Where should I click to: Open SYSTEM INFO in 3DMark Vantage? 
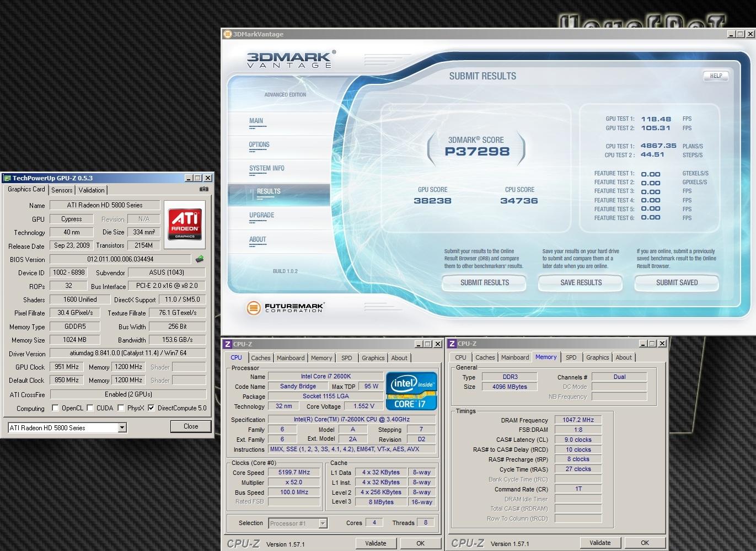267,168
